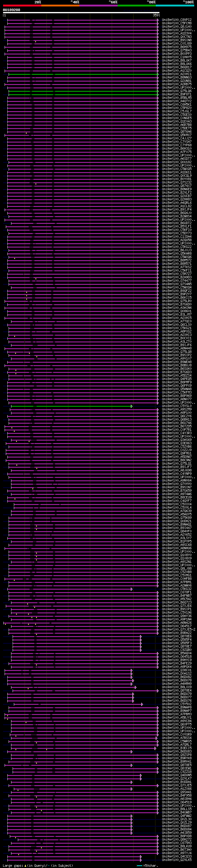The width and height of the screenshot is (197, 868).
Task: Select the UniRef100_Q6C2Y6 label
Action: (x=177, y=416)
